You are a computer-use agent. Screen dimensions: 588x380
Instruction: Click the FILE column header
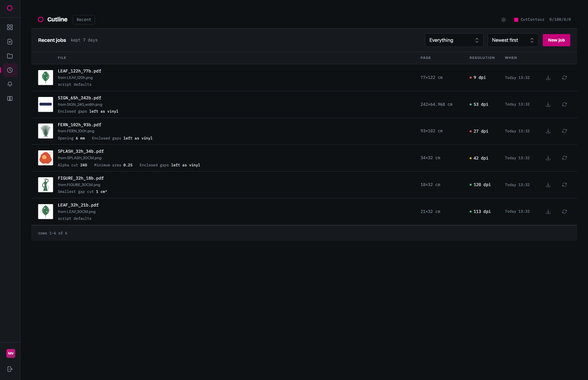point(62,58)
